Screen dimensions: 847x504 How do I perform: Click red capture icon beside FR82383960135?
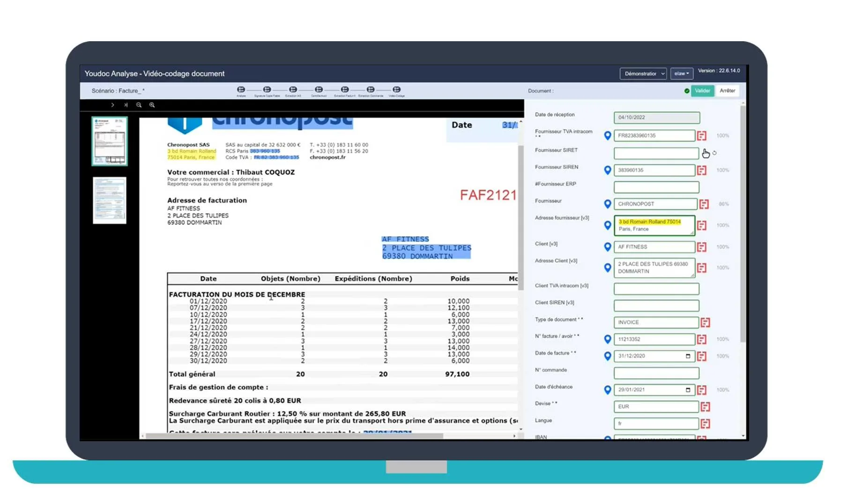(x=701, y=135)
